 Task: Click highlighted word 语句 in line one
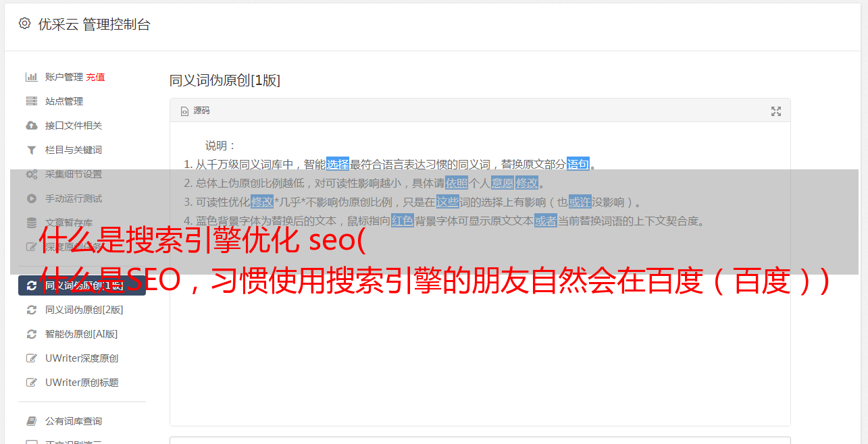pyautogui.click(x=578, y=164)
